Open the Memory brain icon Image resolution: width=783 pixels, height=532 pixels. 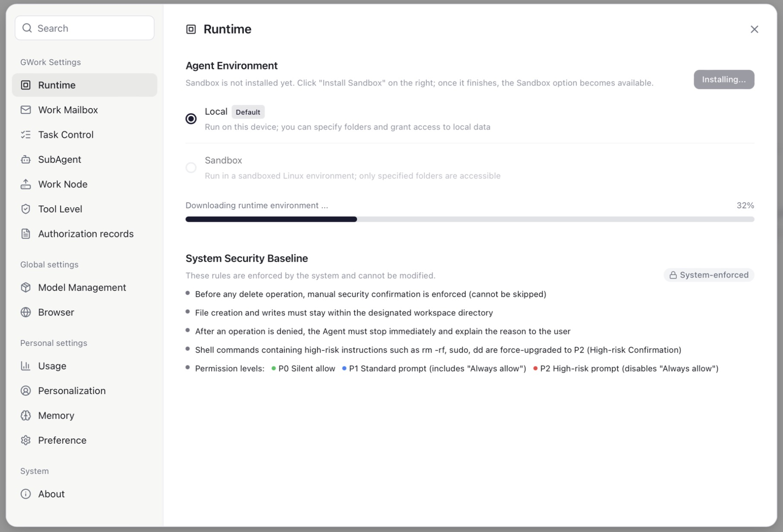tap(26, 415)
